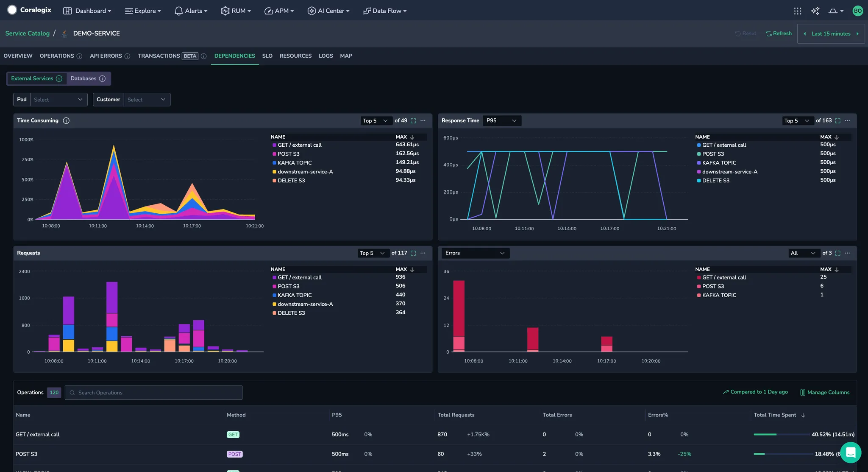Open Response Time panel more options menu
Viewport: 868px width, 472px height.
coord(847,121)
